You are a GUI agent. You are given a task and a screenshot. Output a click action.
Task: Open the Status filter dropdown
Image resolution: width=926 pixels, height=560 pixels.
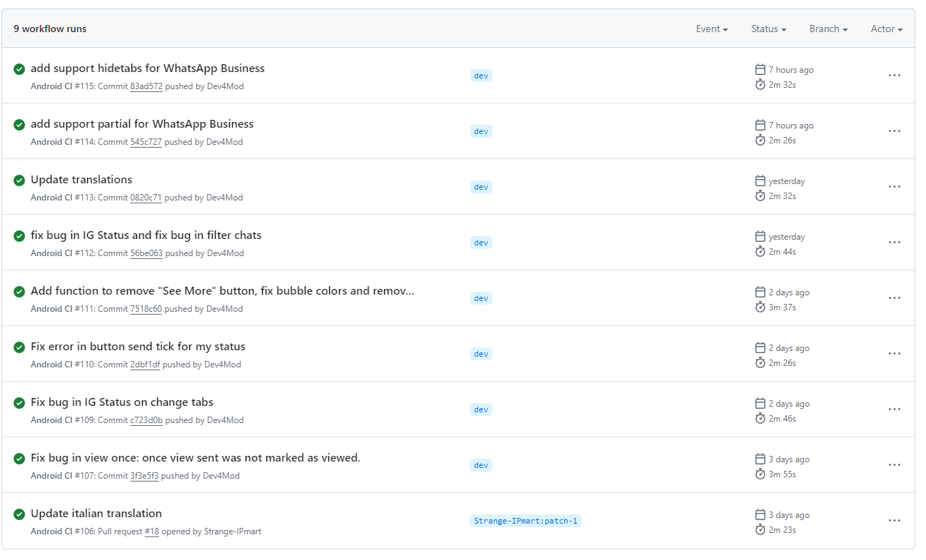pyautogui.click(x=768, y=29)
